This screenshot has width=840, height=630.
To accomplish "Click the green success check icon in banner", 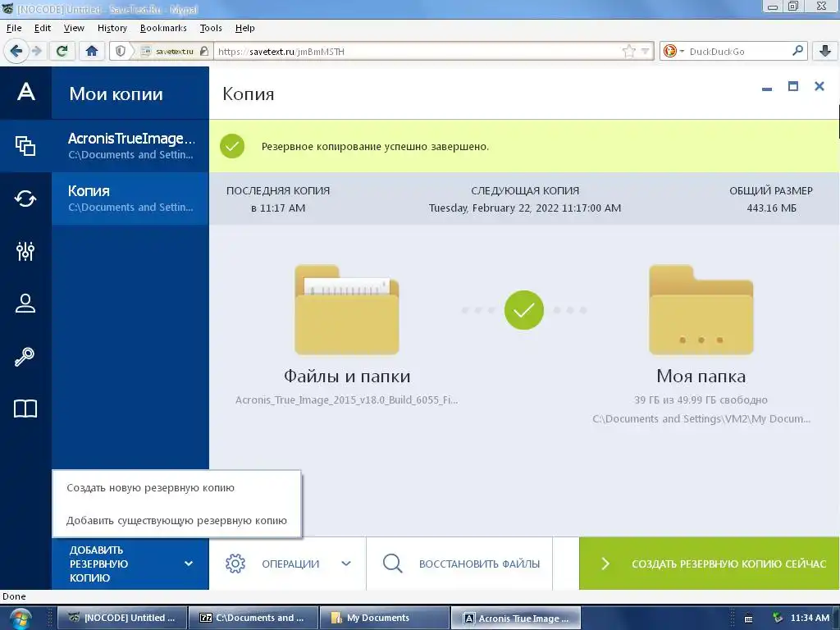I will pyautogui.click(x=232, y=146).
